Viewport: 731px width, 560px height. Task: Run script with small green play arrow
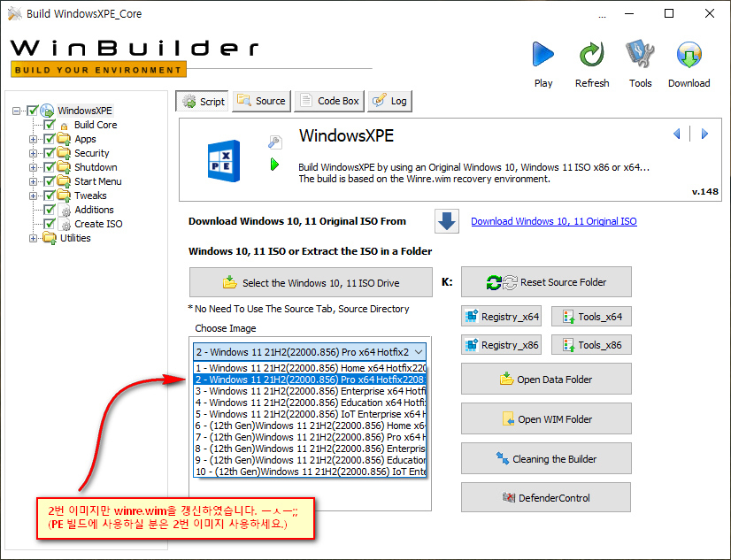point(274,165)
